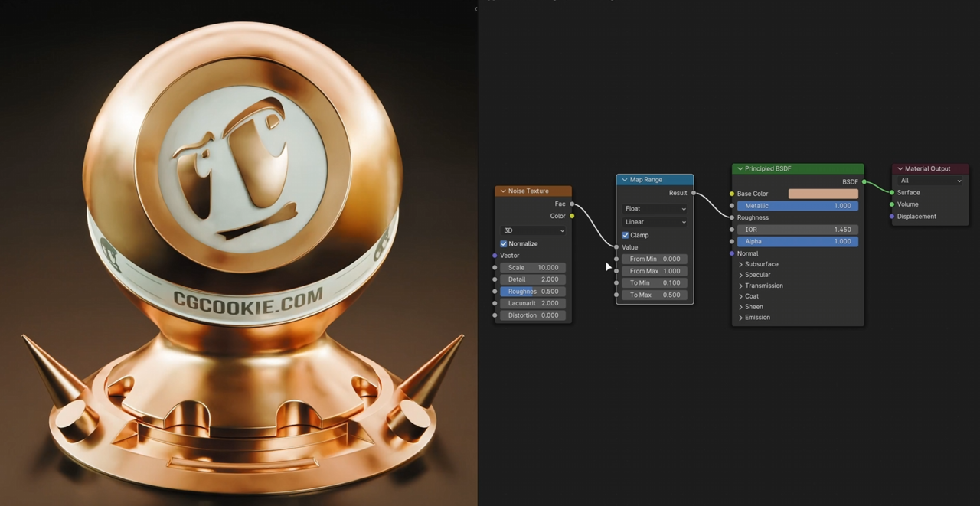This screenshot has width=980, height=506.
Task: Click the Material Output Surface socket
Action: (x=892, y=192)
